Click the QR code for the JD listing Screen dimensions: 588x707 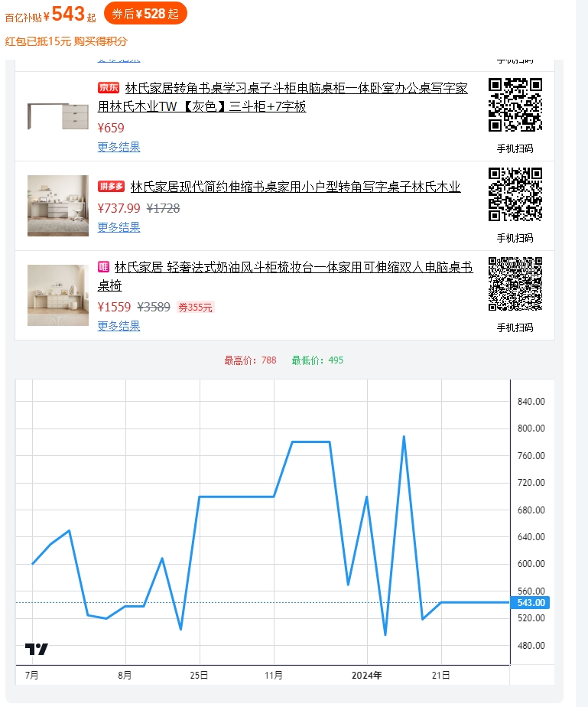515,105
